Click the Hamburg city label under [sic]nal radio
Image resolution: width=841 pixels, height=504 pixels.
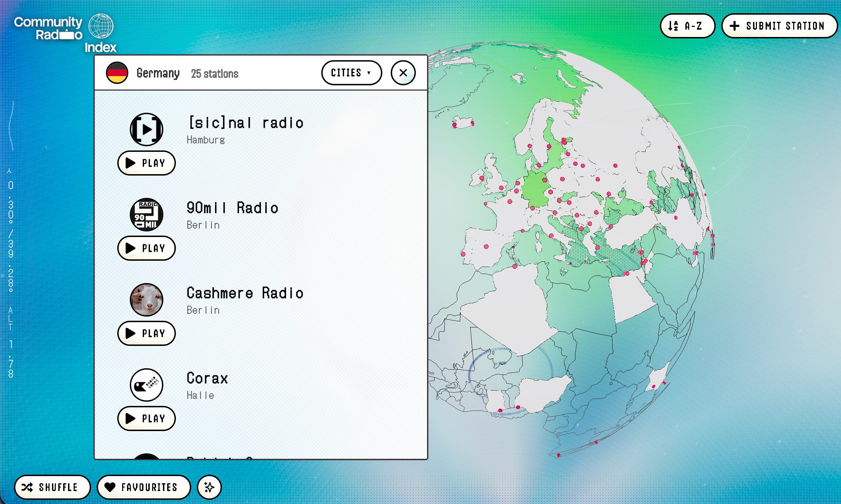click(x=206, y=140)
